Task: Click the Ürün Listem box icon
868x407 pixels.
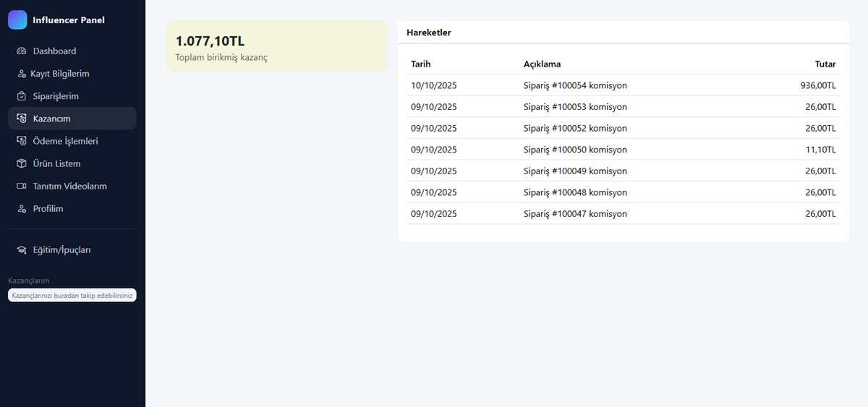Action: (22, 163)
